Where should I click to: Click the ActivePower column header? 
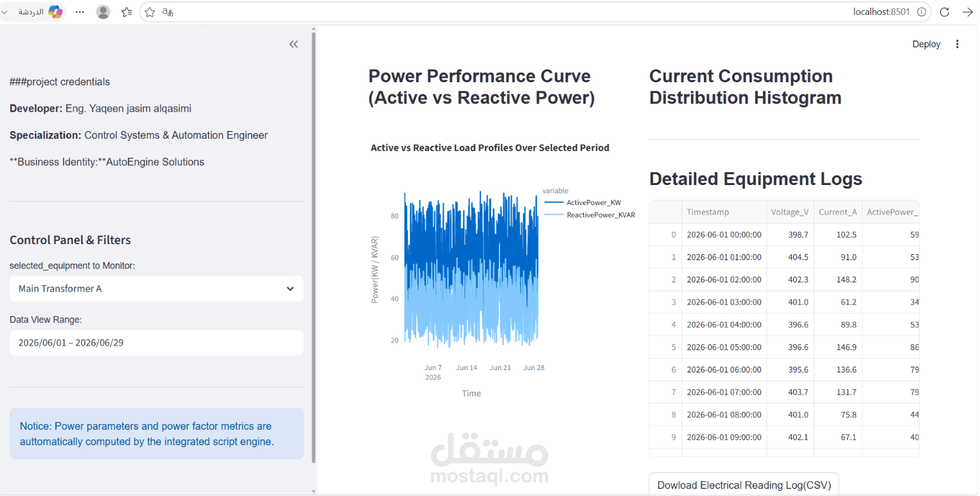pyautogui.click(x=891, y=212)
